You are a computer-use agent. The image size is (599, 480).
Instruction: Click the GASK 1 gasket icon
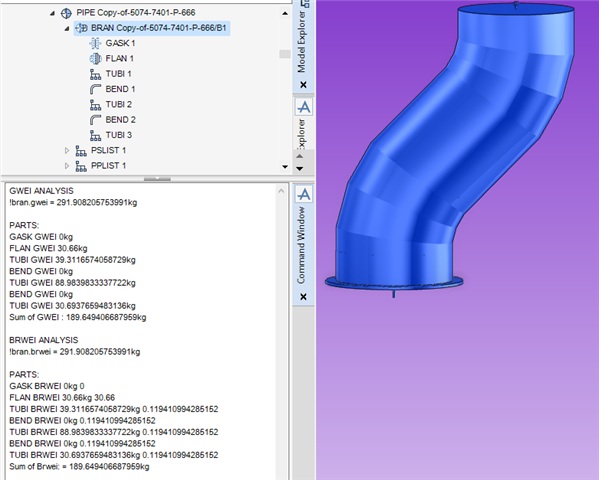click(95, 43)
